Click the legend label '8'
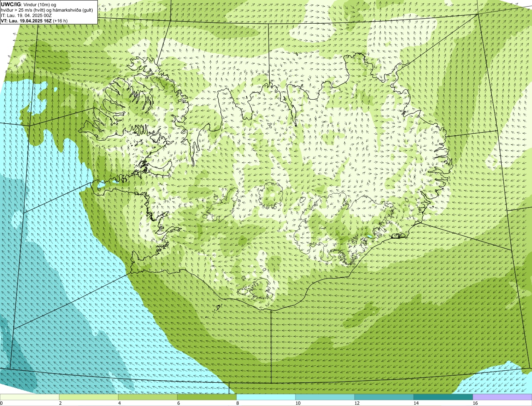This screenshot has width=532, height=406. click(237, 403)
